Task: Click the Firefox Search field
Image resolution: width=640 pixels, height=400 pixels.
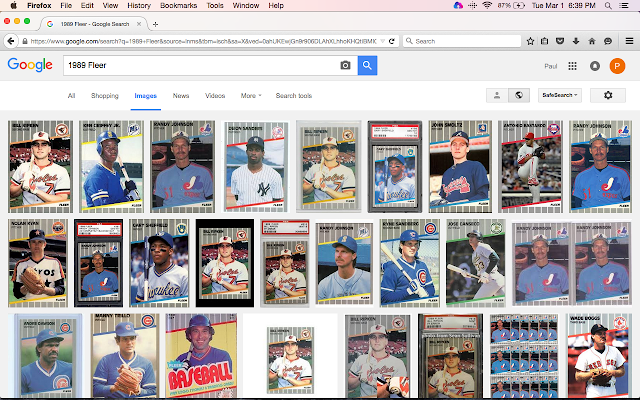Action: 462,41
